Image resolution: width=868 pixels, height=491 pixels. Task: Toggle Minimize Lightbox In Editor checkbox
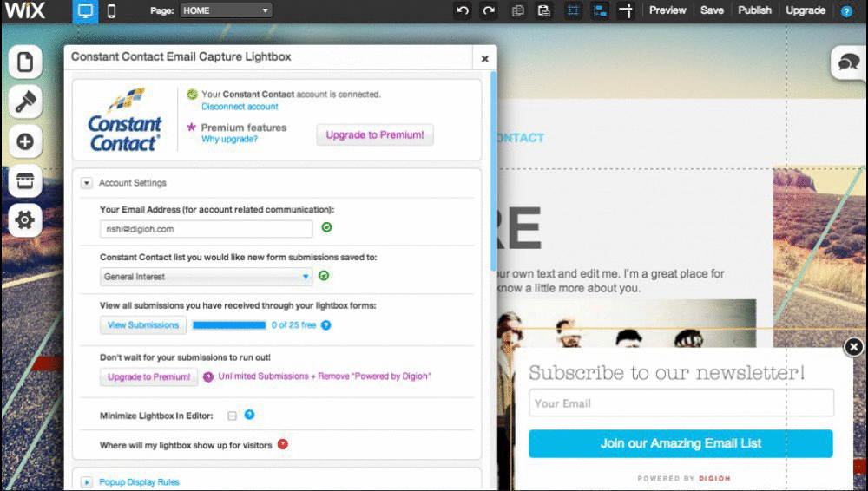tap(232, 416)
